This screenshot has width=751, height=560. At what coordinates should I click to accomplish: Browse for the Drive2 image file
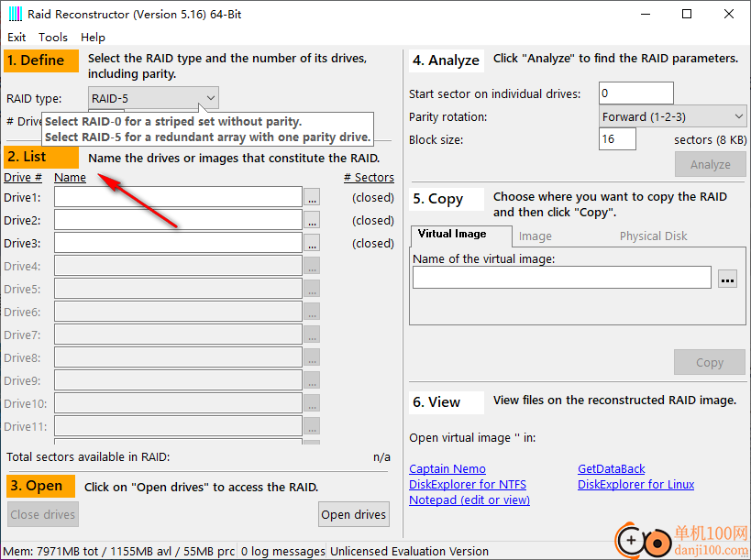click(x=312, y=220)
